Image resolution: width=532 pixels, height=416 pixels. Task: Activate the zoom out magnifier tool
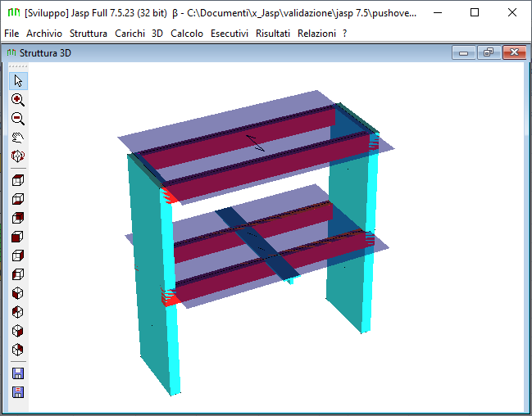coord(18,119)
